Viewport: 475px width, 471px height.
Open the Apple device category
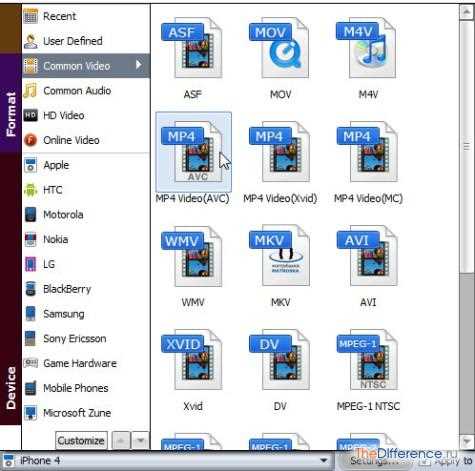[86, 165]
